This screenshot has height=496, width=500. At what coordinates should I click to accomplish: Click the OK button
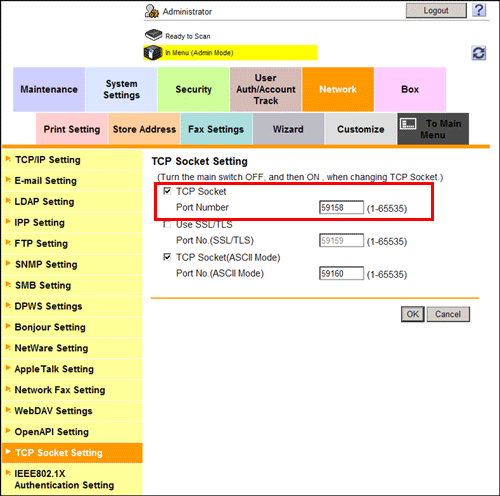pyautogui.click(x=413, y=314)
